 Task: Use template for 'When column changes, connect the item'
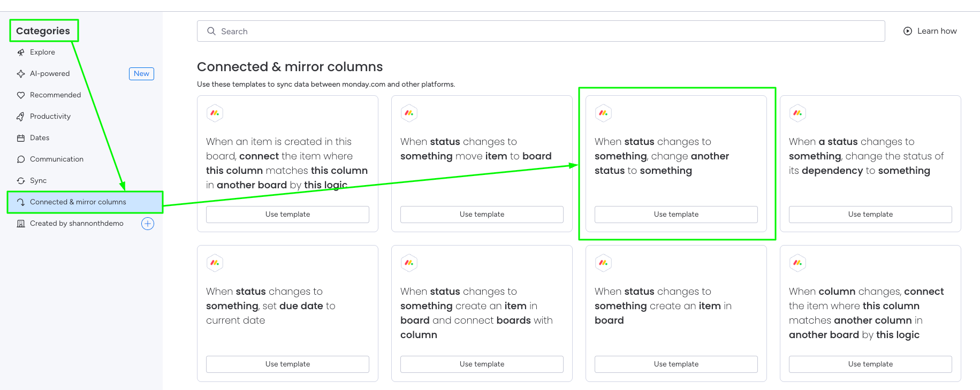(x=870, y=364)
